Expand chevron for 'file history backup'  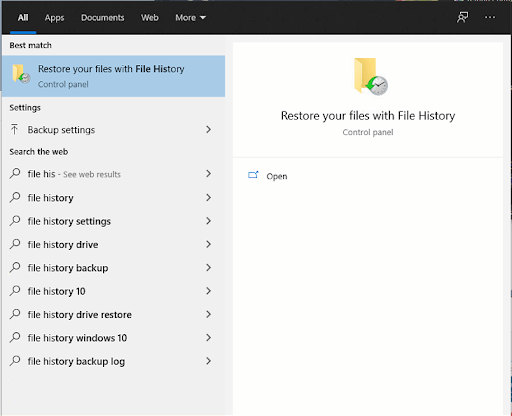(x=209, y=267)
